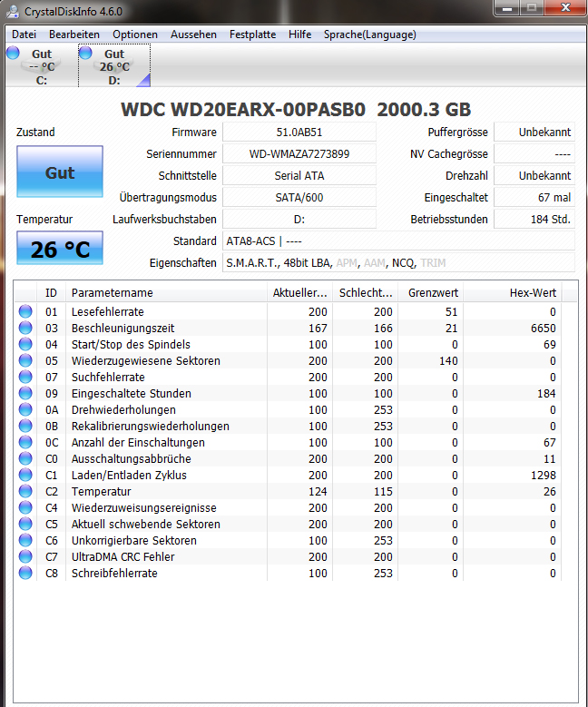Open the Hilfe menu
The width and height of the screenshot is (588, 707).
(299, 34)
